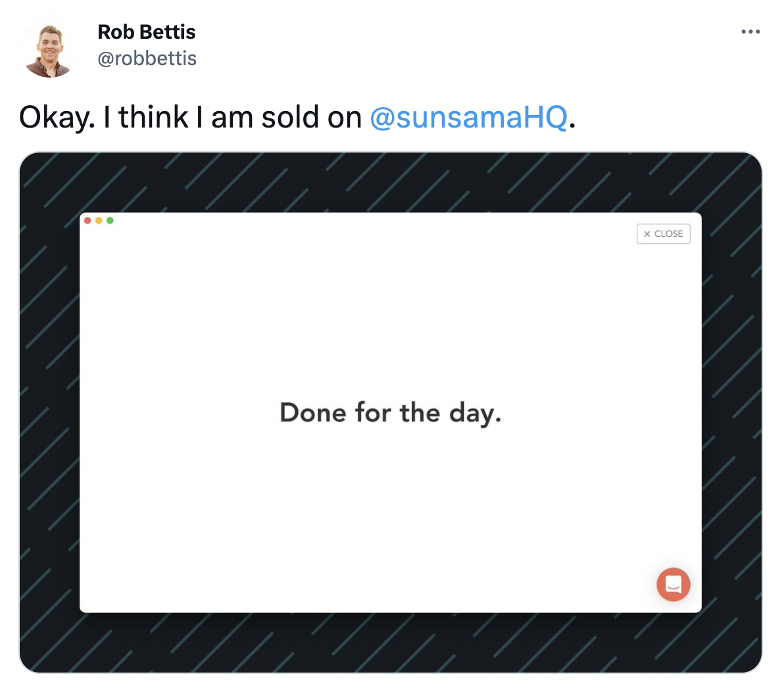This screenshot has height=689, width=784.
Task: Click the X icon inside CLOSE button
Action: (647, 234)
